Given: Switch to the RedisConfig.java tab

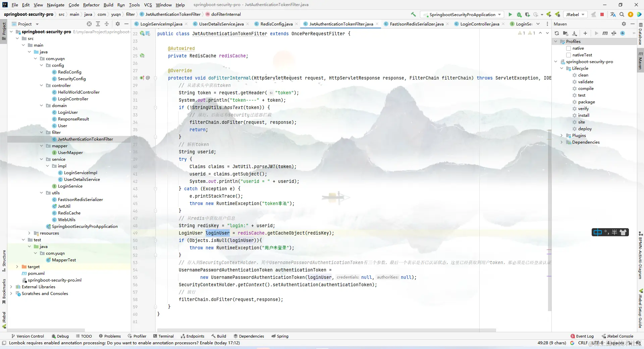Looking at the screenshot, I should point(276,24).
